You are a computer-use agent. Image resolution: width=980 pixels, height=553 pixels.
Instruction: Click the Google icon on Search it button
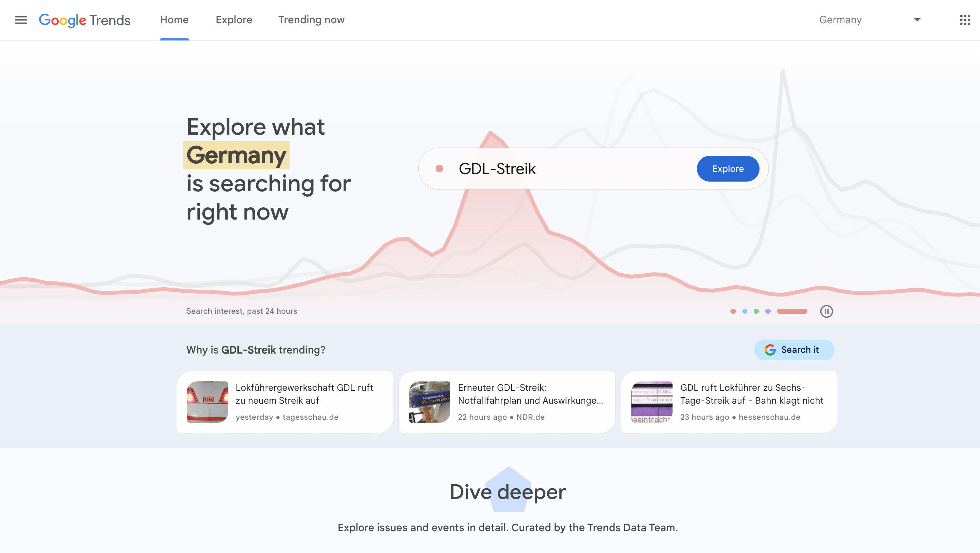tap(770, 350)
